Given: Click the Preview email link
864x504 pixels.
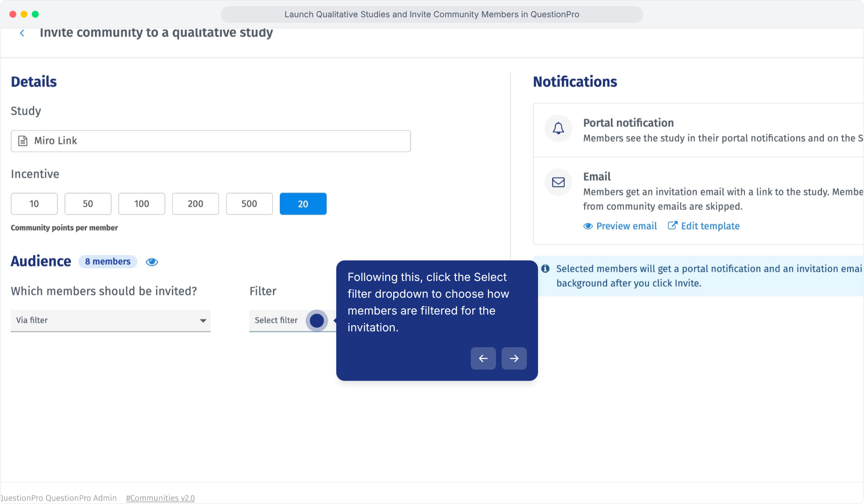Looking at the screenshot, I should click(620, 226).
